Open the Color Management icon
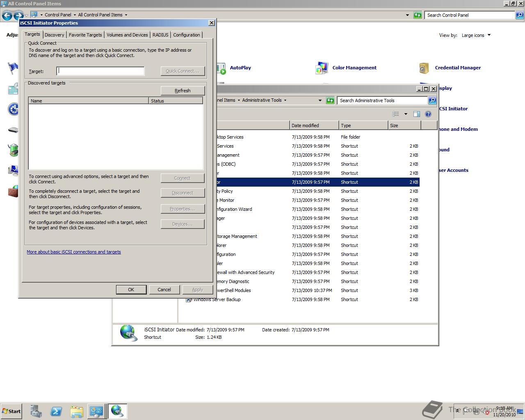This screenshot has width=525, height=420. click(322, 68)
